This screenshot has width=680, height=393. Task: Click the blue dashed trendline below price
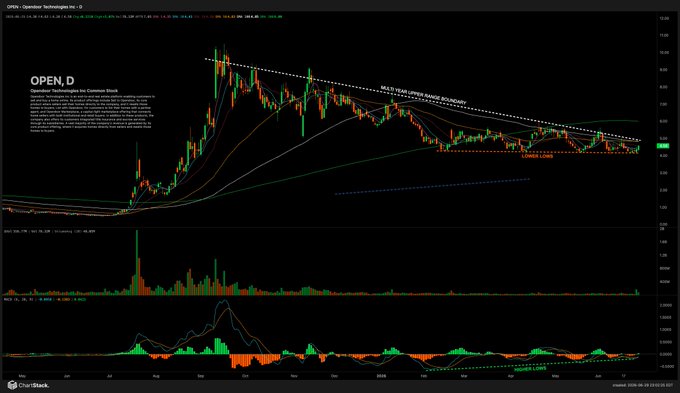click(432, 187)
